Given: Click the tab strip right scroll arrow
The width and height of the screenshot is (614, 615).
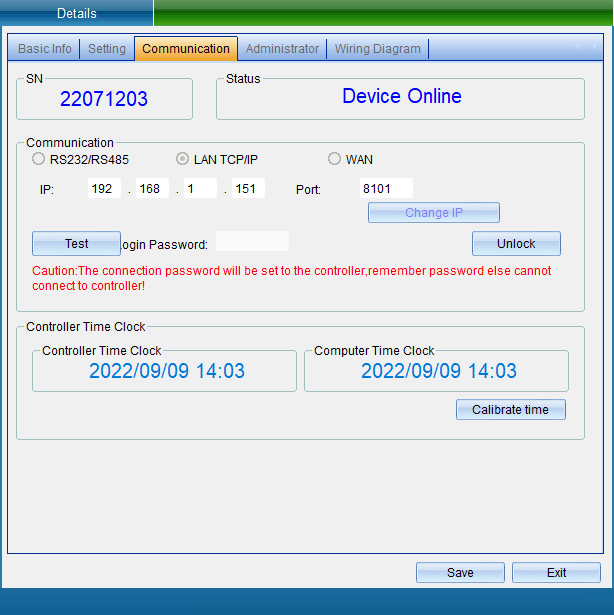Looking at the screenshot, I should [x=596, y=47].
